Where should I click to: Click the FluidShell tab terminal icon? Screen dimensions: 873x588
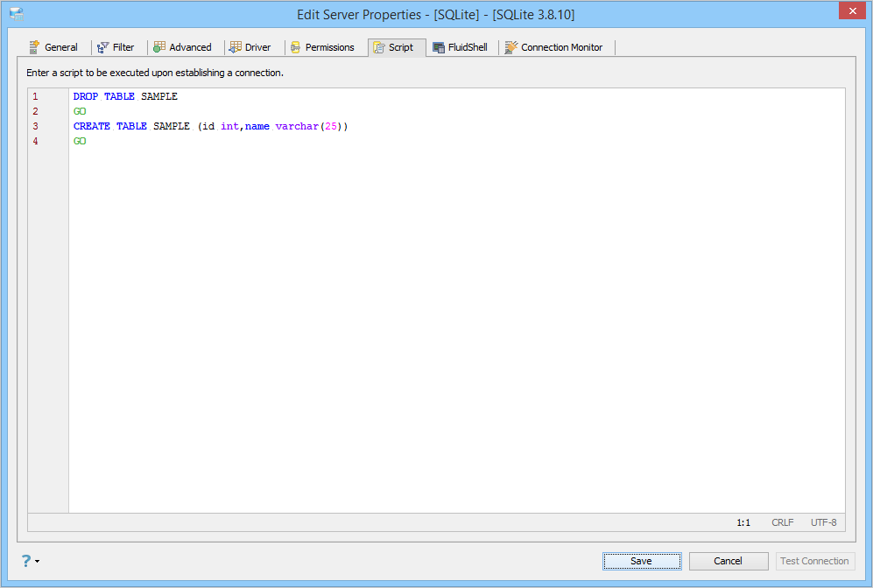pyautogui.click(x=439, y=48)
